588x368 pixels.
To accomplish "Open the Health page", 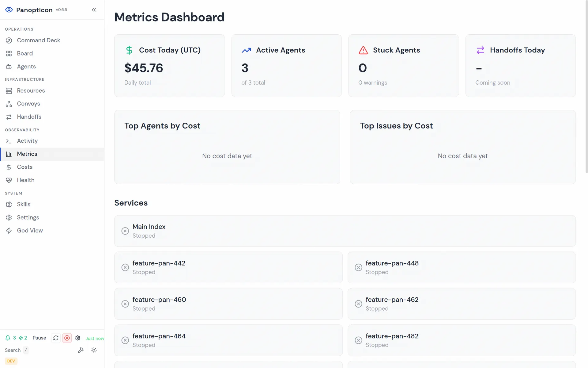I will pos(52,180).
